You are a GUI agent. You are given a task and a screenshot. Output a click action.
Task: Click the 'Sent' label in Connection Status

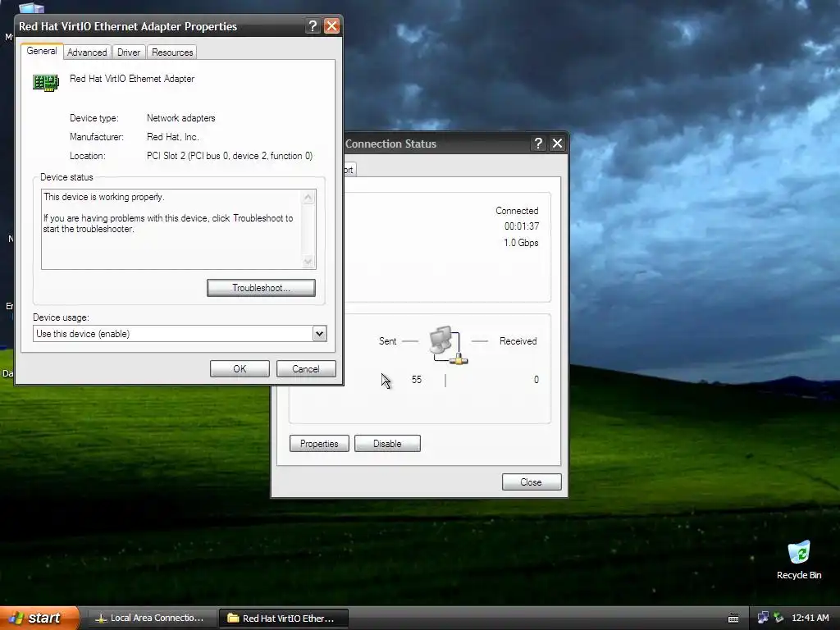click(387, 341)
